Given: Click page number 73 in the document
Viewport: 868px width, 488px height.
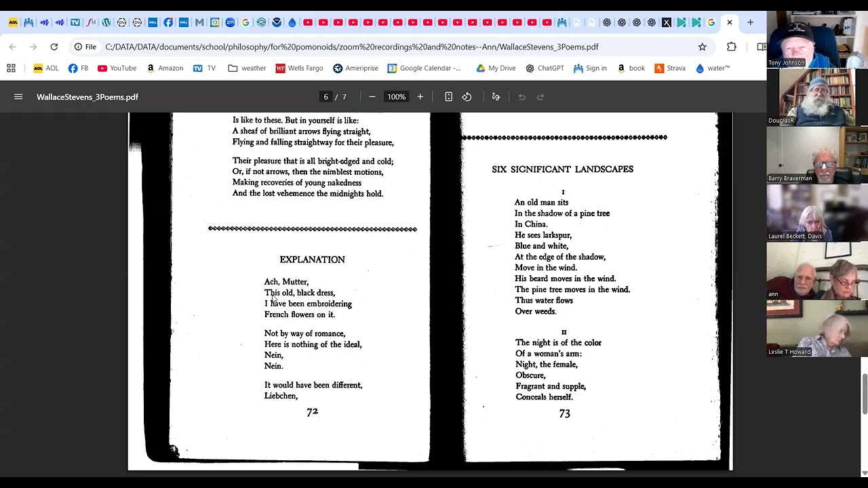Looking at the screenshot, I should click(x=564, y=413).
